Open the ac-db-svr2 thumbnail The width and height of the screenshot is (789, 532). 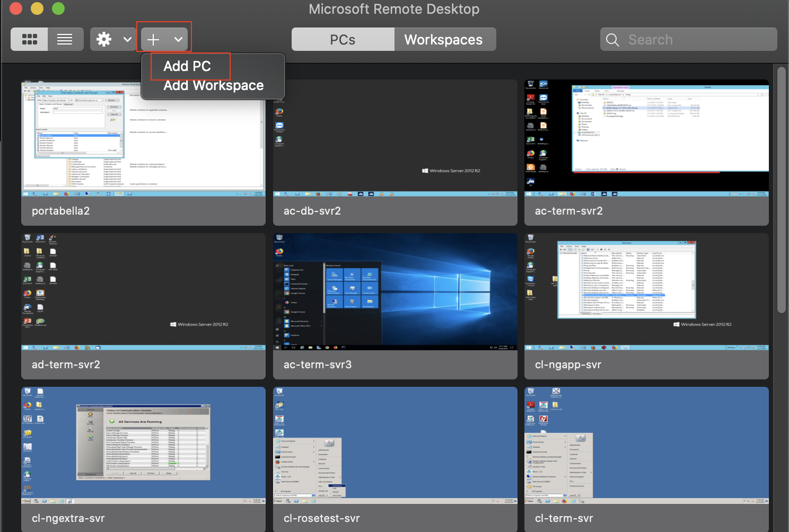(395, 139)
